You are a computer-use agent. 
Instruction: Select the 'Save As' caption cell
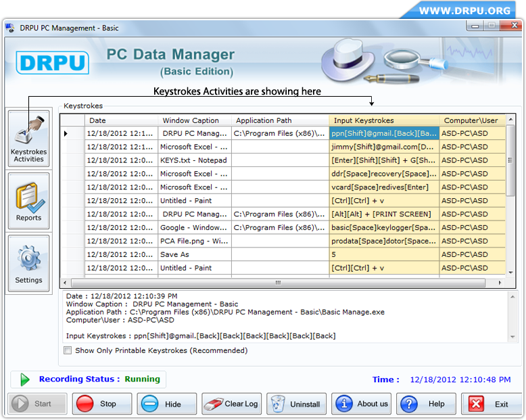195,254
